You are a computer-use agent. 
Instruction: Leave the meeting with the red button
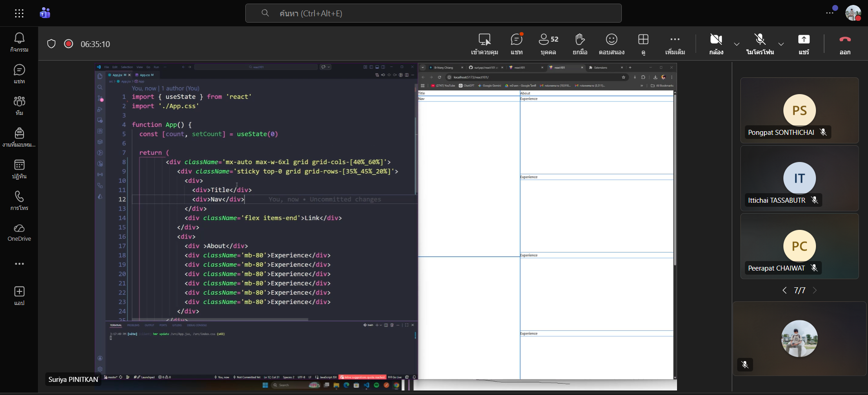click(x=845, y=44)
